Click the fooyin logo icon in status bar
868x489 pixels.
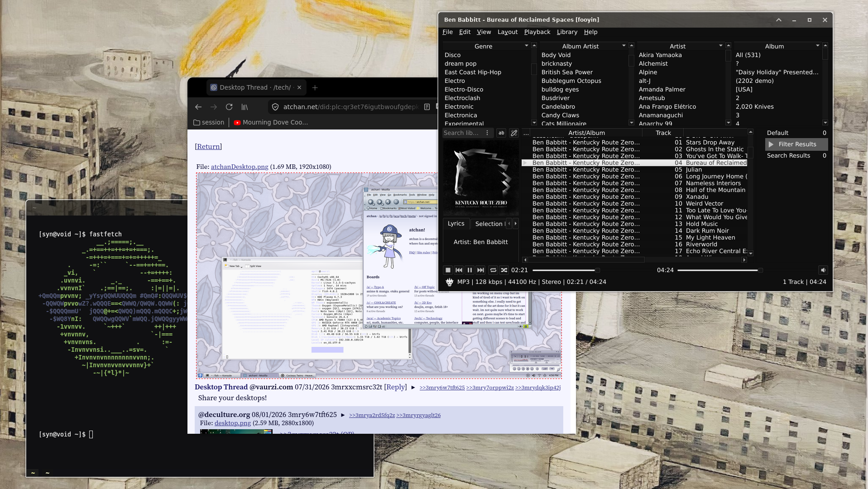click(x=450, y=282)
